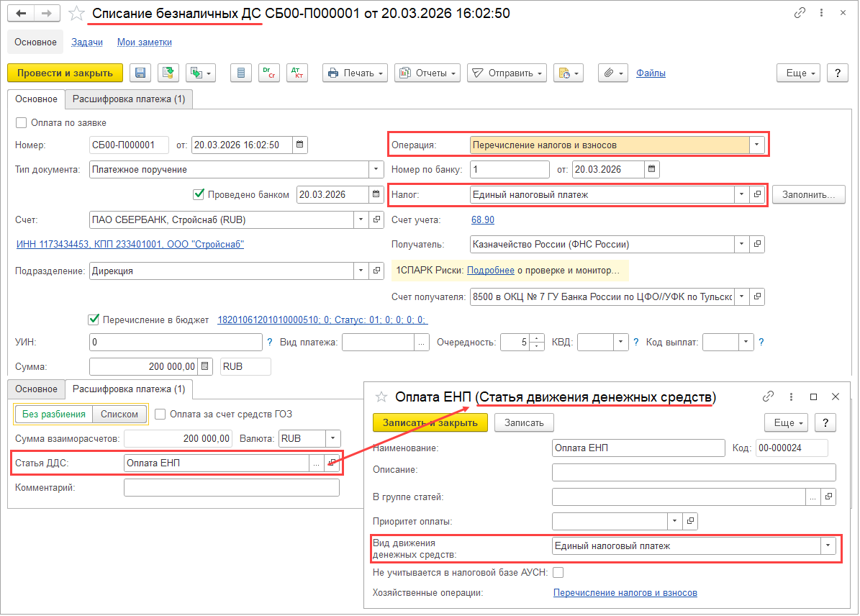This screenshot has height=616, width=860.
Task: Expand the Получатель dropdown arrow
Action: (x=741, y=244)
